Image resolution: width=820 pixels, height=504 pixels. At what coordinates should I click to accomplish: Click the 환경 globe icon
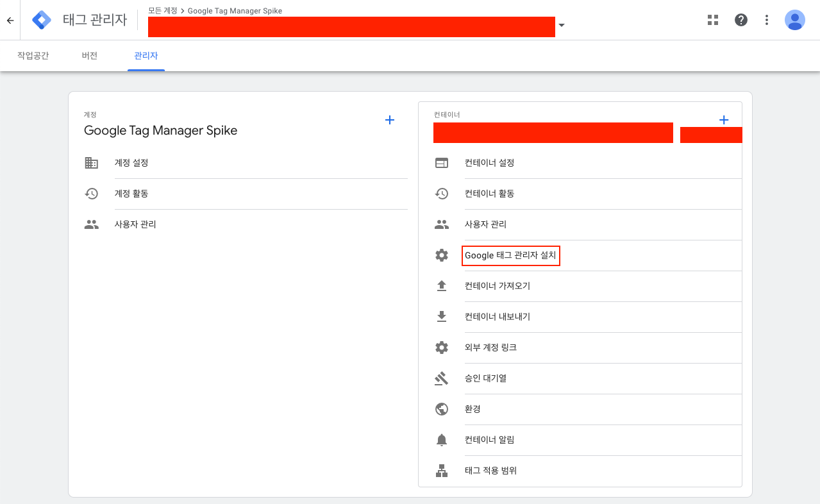[442, 409]
